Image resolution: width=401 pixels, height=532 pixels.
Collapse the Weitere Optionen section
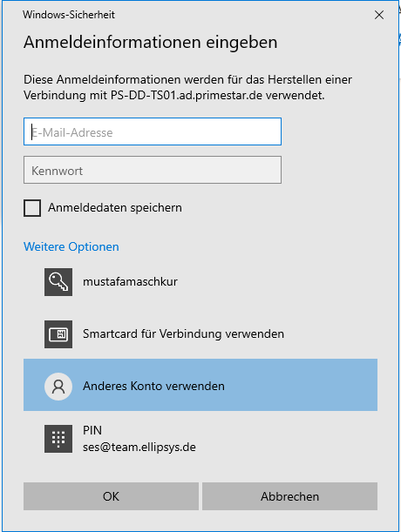point(71,246)
